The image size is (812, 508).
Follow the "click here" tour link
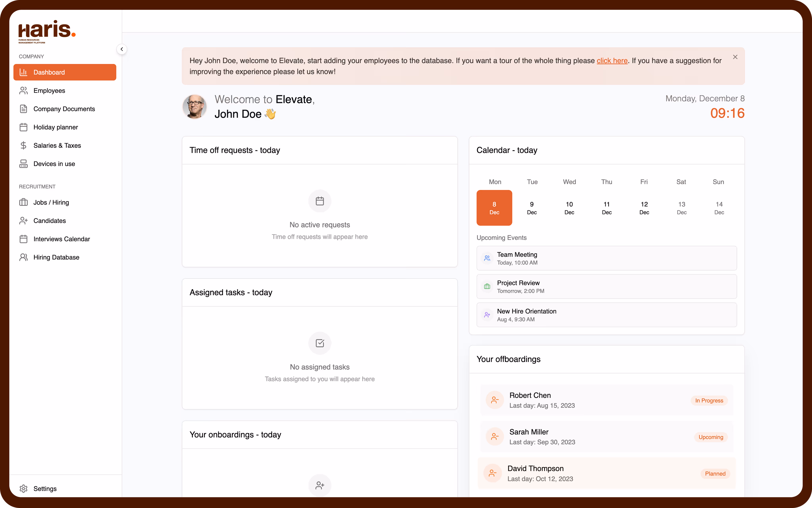pos(612,61)
